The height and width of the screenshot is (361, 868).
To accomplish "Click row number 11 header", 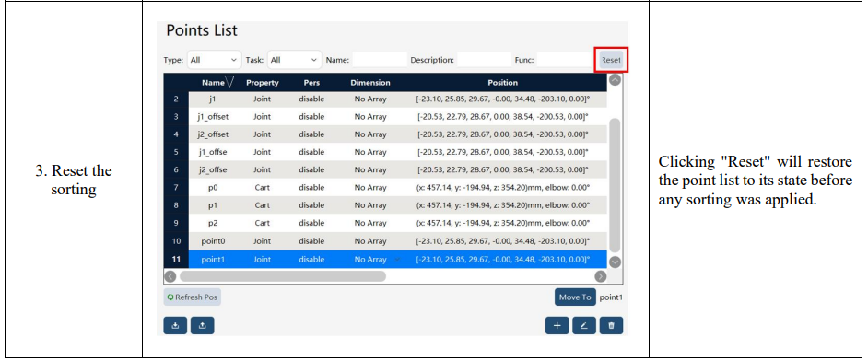I will [176, 259].
